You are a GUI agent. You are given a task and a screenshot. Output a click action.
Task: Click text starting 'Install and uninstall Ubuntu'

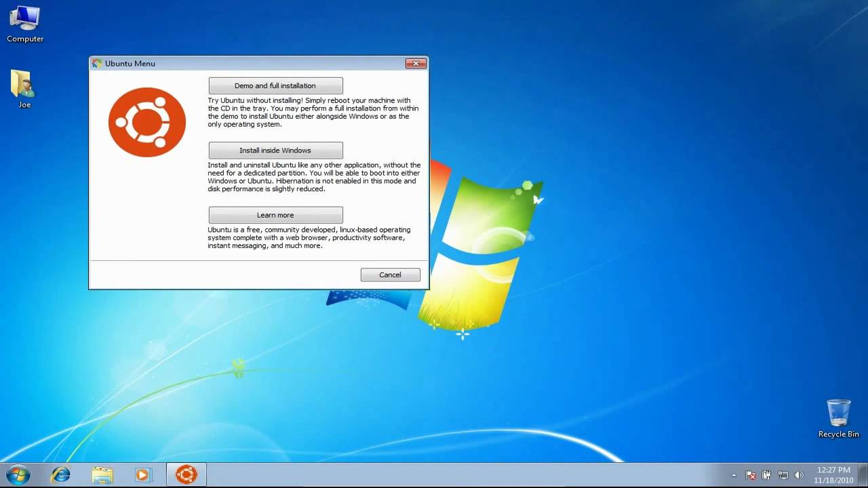(314, 177)
